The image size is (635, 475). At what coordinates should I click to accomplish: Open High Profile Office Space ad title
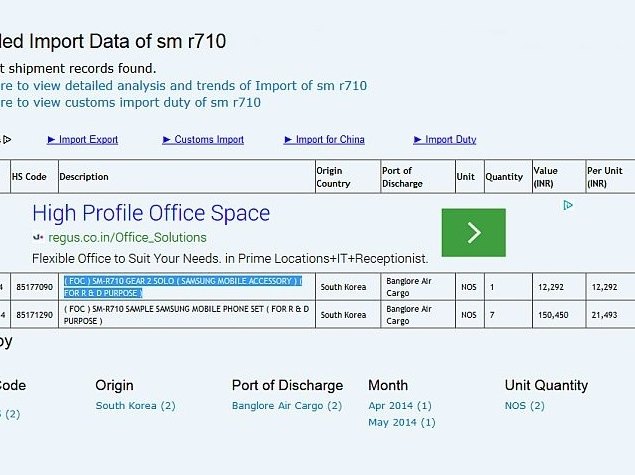click(x=151, y=213)
